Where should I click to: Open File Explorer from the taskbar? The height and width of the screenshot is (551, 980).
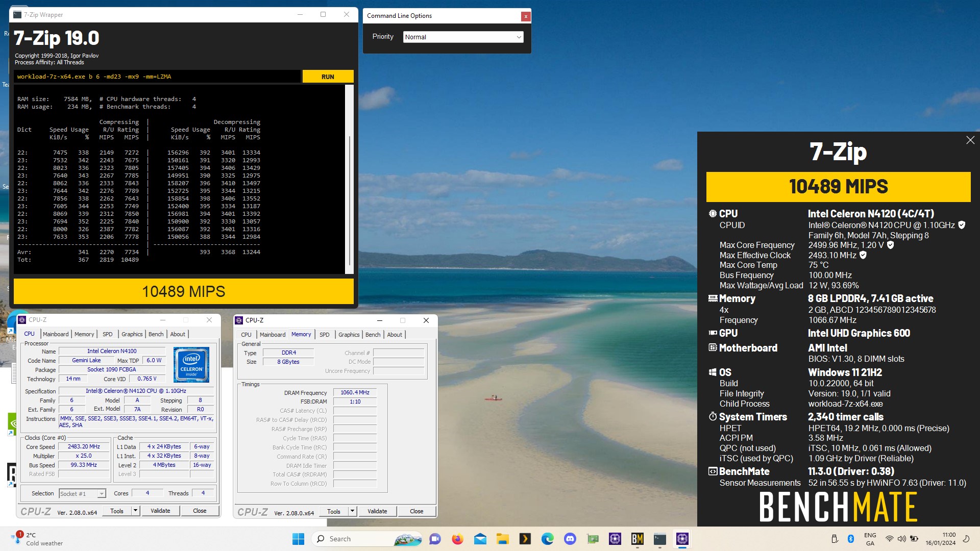coord(502,539)
